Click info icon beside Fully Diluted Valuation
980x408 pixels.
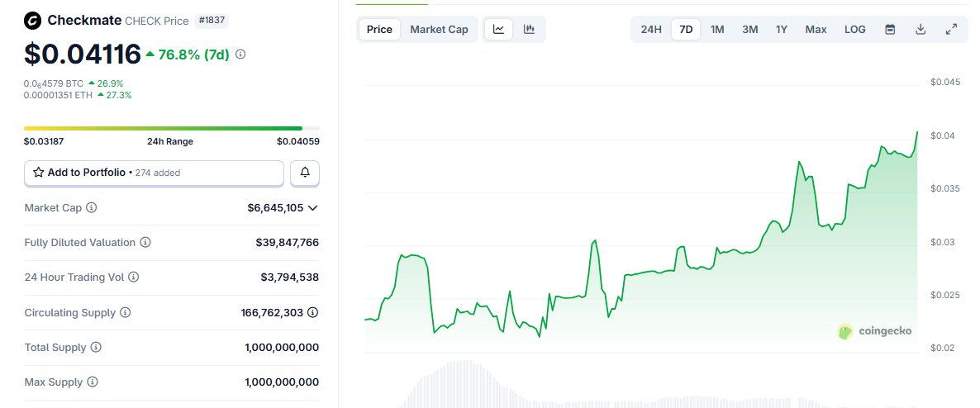[145, 243]
